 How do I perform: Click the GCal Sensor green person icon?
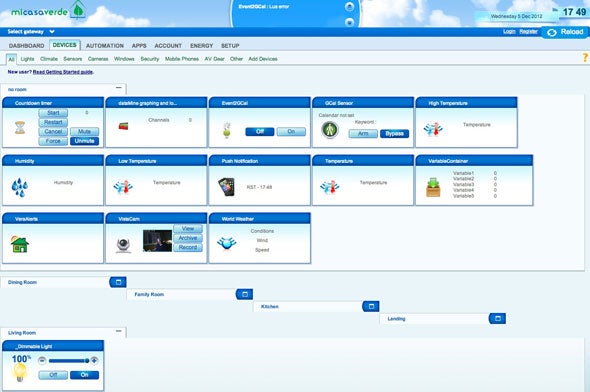[330, 130]
